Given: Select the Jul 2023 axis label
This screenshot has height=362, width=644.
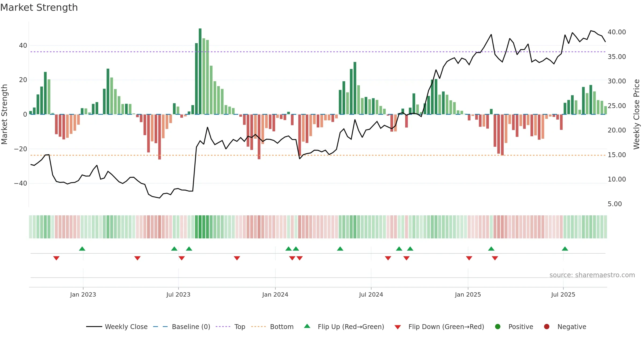Looking at the screenshot, I should click(x=178, y=295).
